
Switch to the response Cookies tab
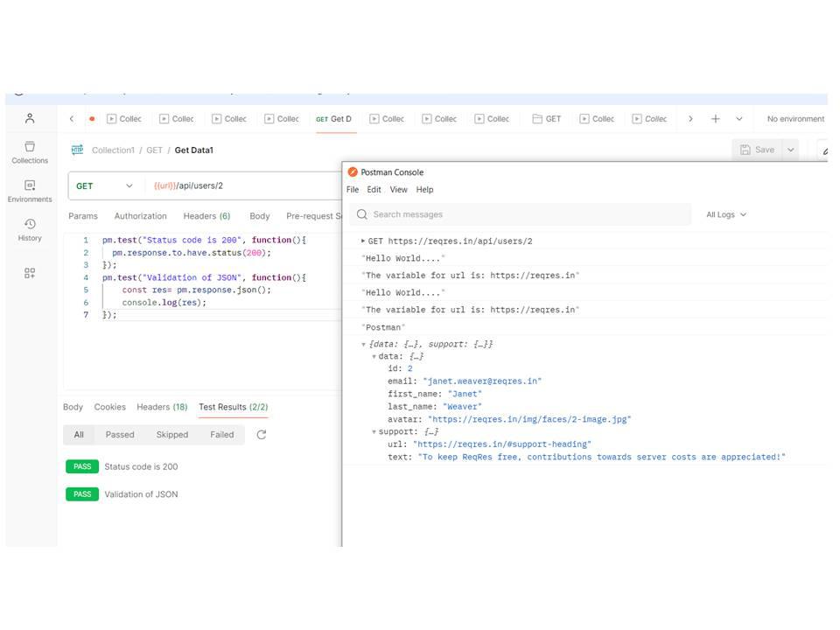coord(110,407)
